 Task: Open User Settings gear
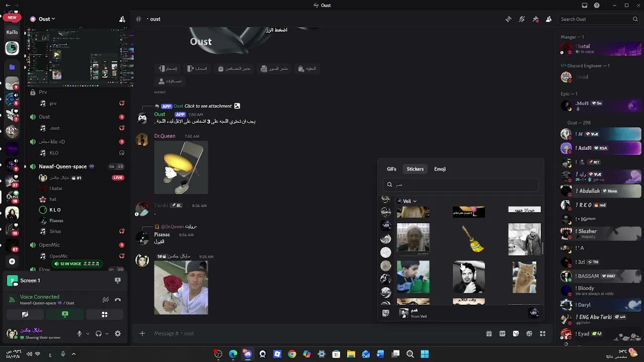[118, 333]
